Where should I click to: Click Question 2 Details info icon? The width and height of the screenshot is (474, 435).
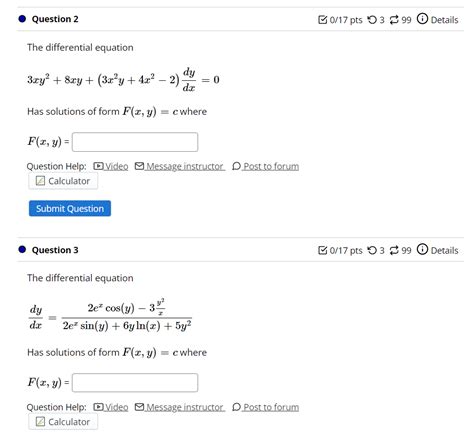[422, 19]
